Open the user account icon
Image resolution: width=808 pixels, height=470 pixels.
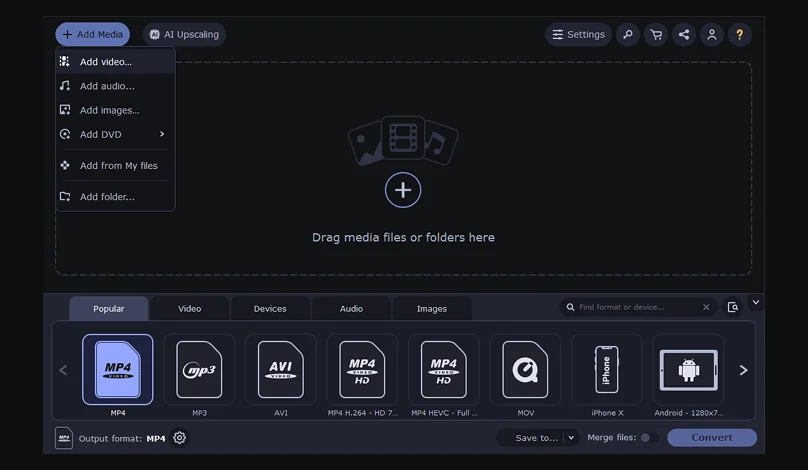click(711, 35)
